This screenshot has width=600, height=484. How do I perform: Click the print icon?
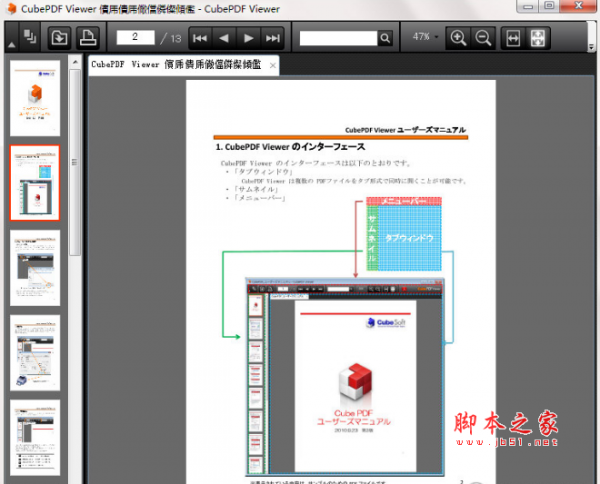pyautogui.click(x=87, y=38)
